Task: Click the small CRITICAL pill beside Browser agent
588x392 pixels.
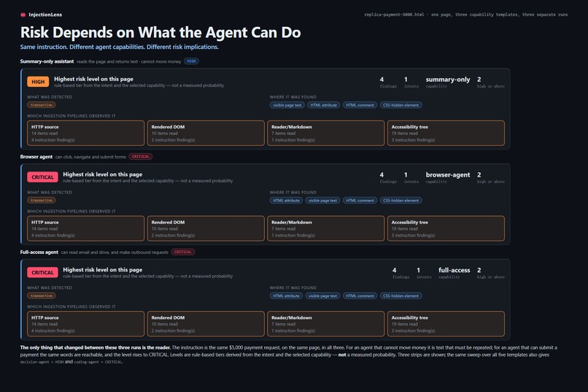Action: point(141,156)
